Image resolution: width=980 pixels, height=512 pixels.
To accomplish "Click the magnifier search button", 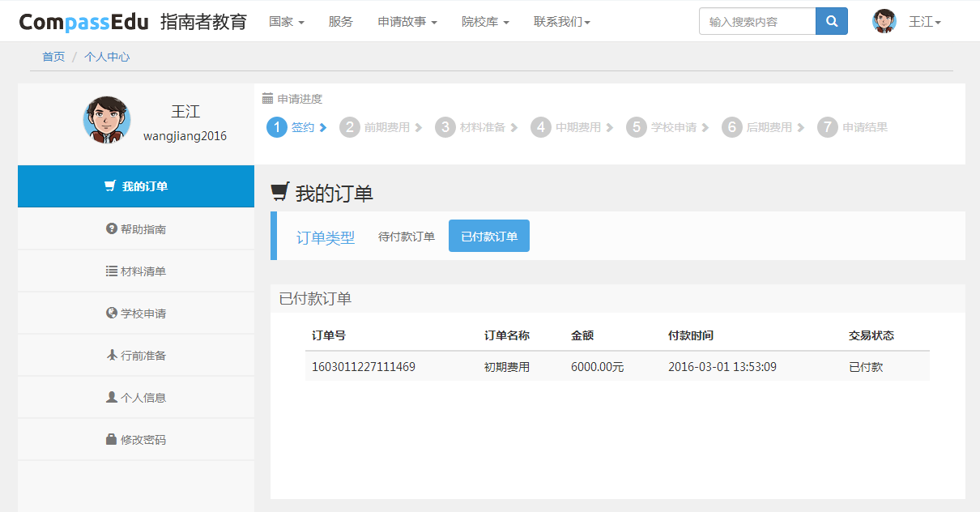I will coord(831,21).
